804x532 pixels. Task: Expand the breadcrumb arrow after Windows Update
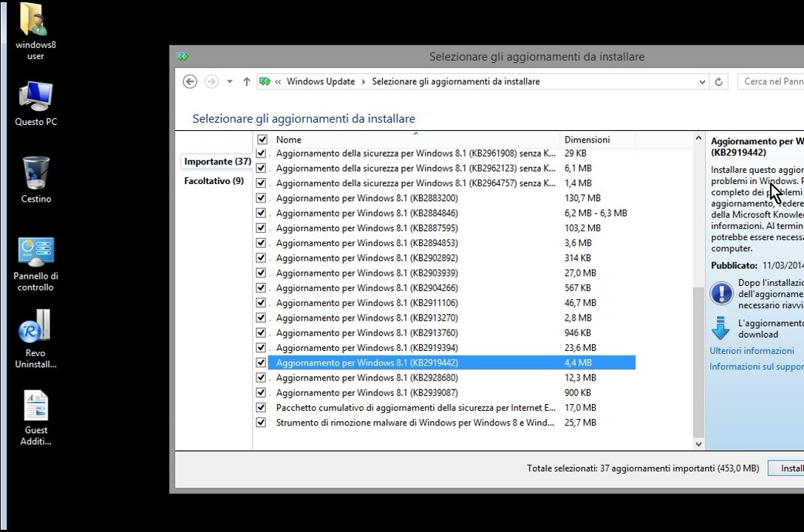click(364, 82)
